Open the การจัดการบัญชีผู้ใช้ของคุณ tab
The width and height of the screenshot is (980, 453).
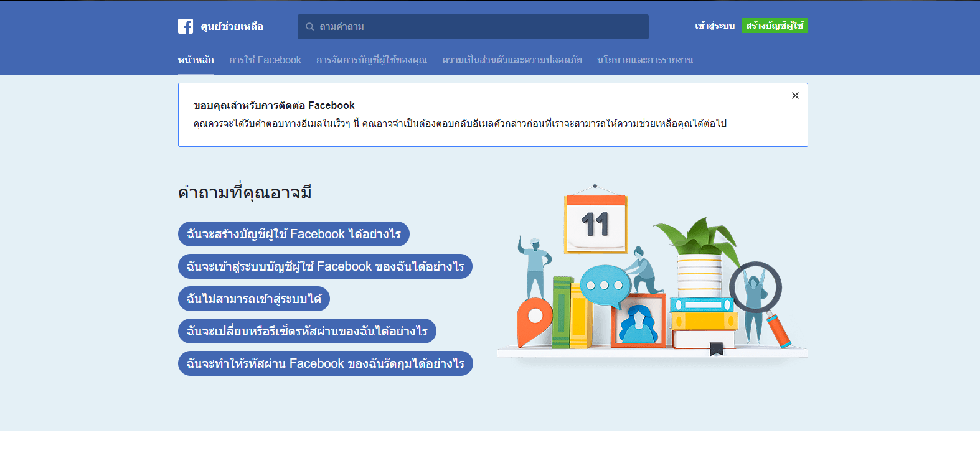372,60
